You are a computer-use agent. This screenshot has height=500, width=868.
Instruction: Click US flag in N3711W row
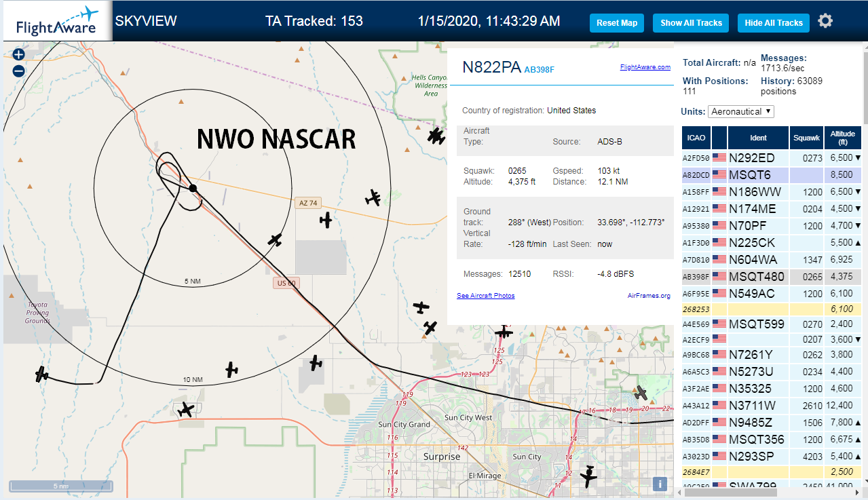pos(719,406)
